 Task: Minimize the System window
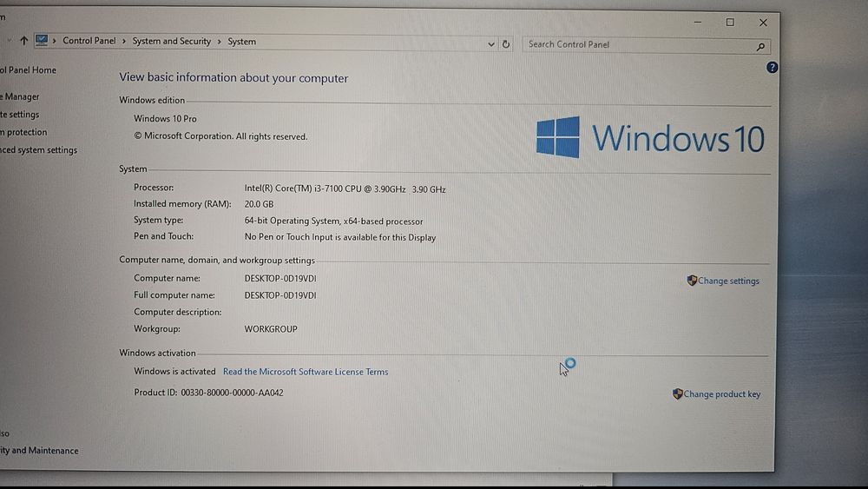point(698,23)
